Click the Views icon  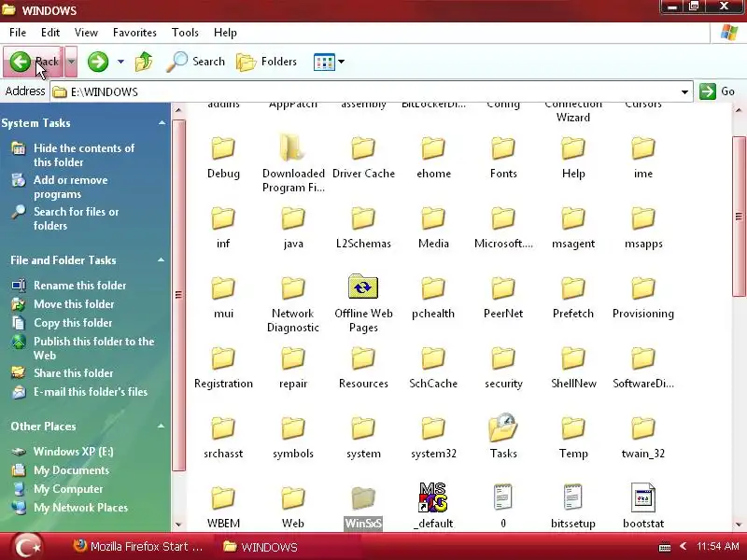324,62
